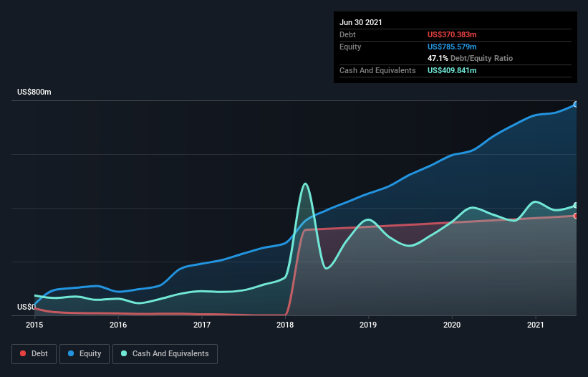Click the Equity endpoint marker at Jun 2021
Screen dimensions: 588x377
pyautogui.click(x=576, y=105)
